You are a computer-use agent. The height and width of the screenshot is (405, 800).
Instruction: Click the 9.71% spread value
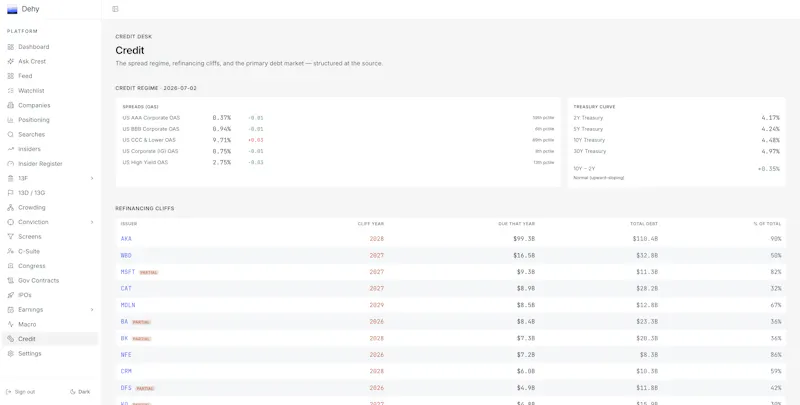tap(221, 140)
